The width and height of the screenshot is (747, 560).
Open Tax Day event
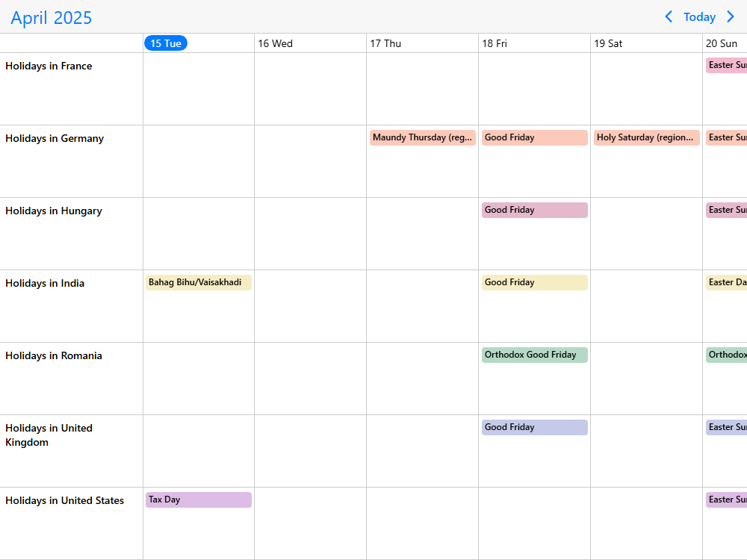[x=199, y=500]
